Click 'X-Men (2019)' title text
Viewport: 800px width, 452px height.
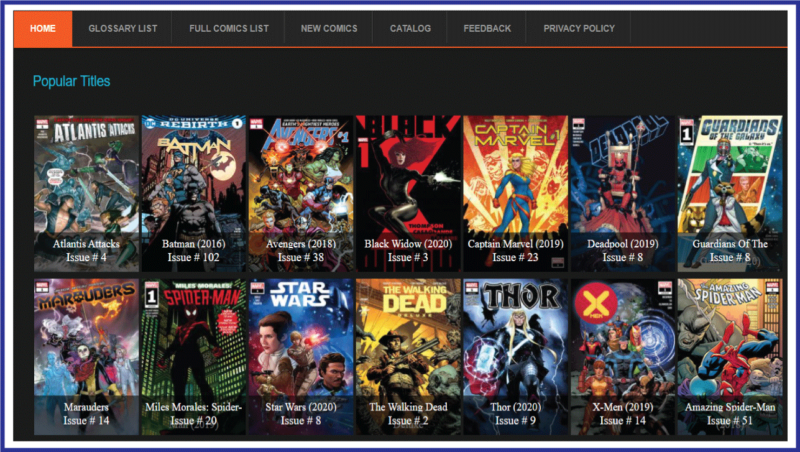click(622, 407)
